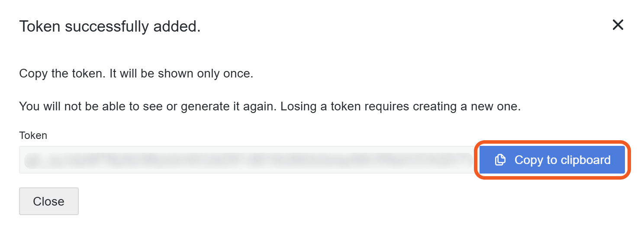Dismiss the dialog with the X icon
This screenshot has width=644, height=235.
(x=618, y=25)
